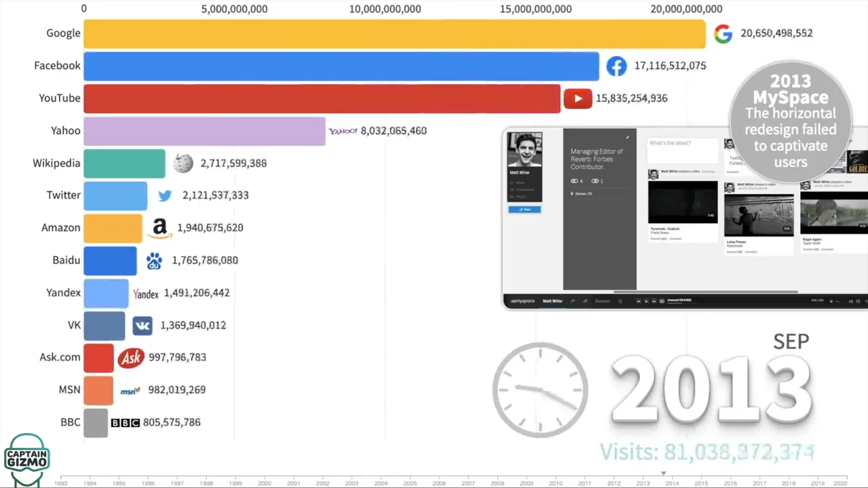The width and height of the screenshot is (868, 488).
Task: Click Matt Miller's profile photo in the MySpace screenshot
Action: click(x=525, y=150)
